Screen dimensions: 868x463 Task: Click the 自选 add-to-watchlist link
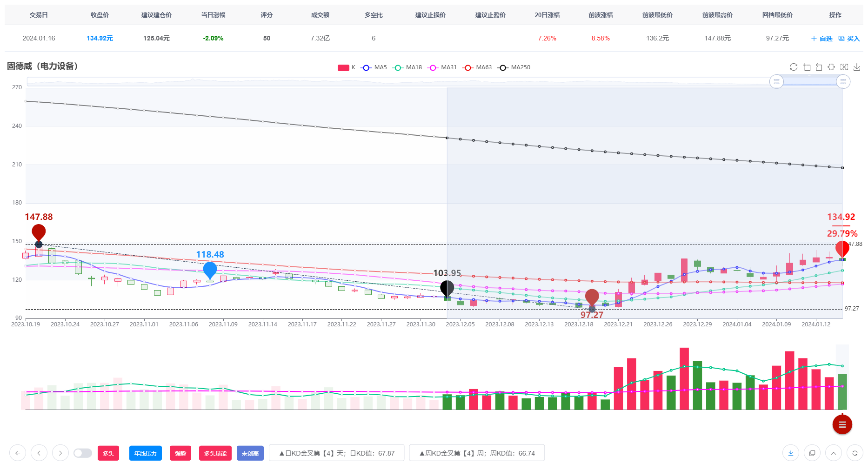[822, 39]
